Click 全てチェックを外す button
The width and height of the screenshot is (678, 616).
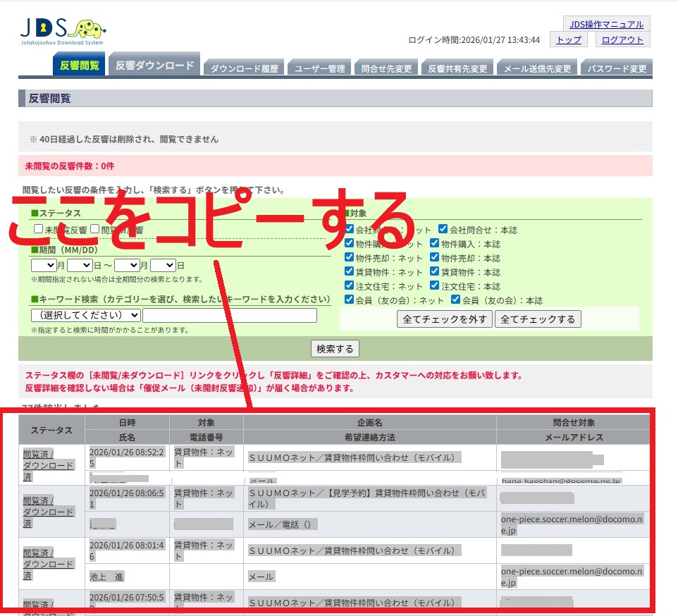pos(444,319)
